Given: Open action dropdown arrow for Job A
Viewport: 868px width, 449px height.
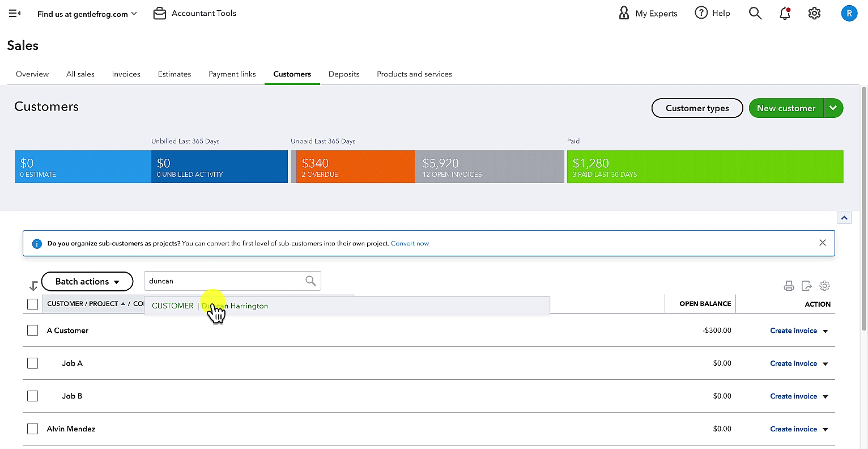Looking at the screenshot, I should [x=826, y=364].
